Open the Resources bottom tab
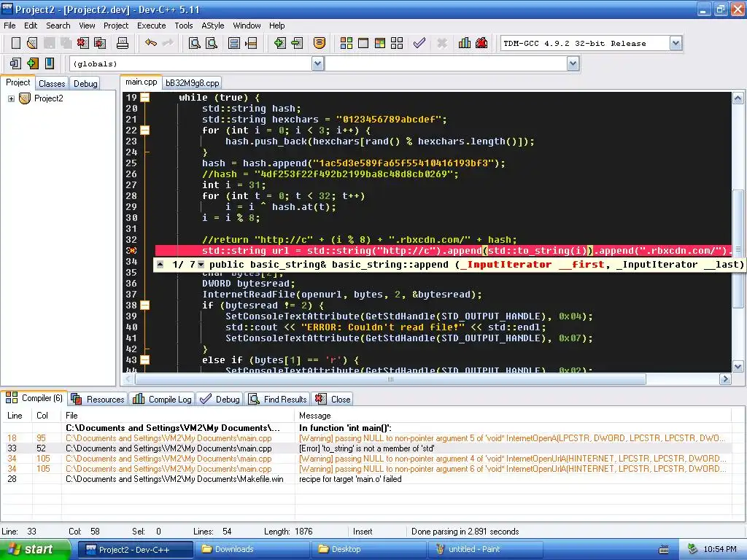Screen dimensions: 747x560 [x=98, y=399]
